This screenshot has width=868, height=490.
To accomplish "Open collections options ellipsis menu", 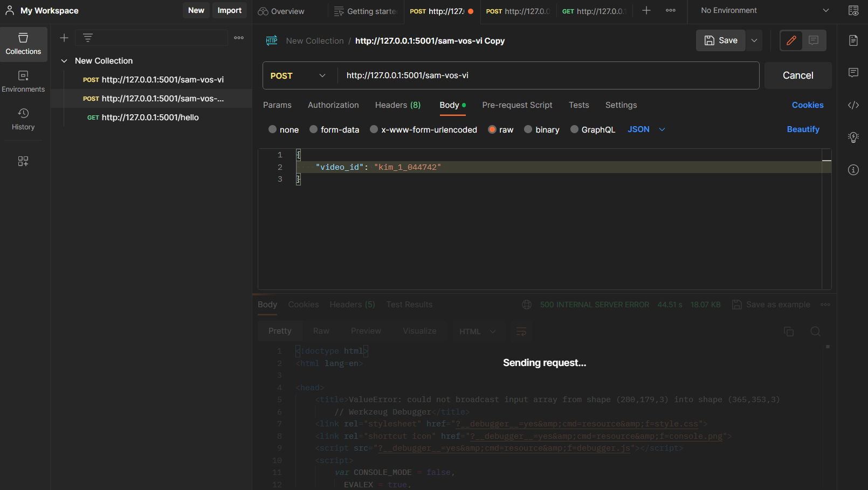I will click(x=239, y=38).
